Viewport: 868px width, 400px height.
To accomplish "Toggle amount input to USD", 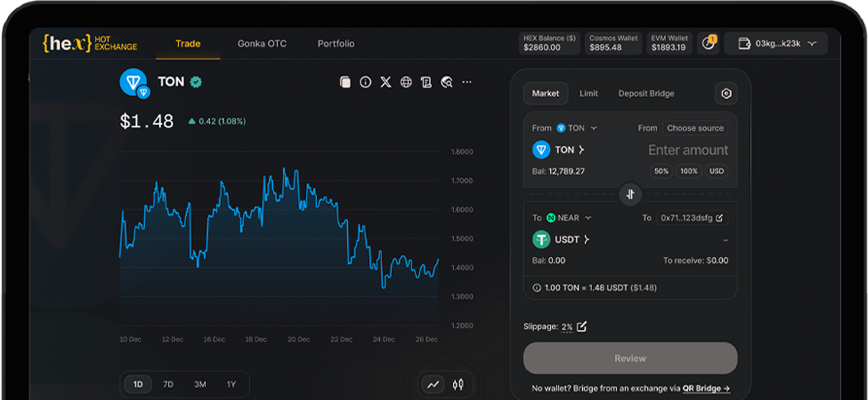I will click(716, 171).
